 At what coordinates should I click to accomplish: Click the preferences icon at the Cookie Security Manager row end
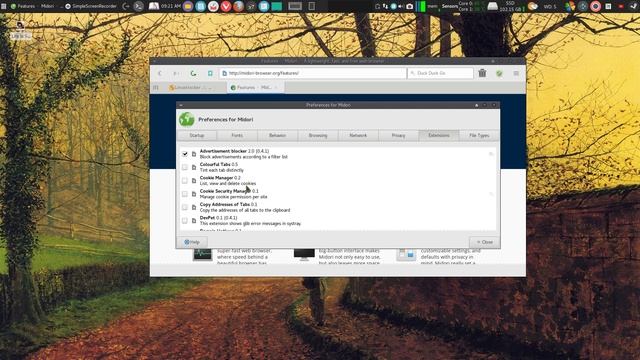tap(491, 194)
